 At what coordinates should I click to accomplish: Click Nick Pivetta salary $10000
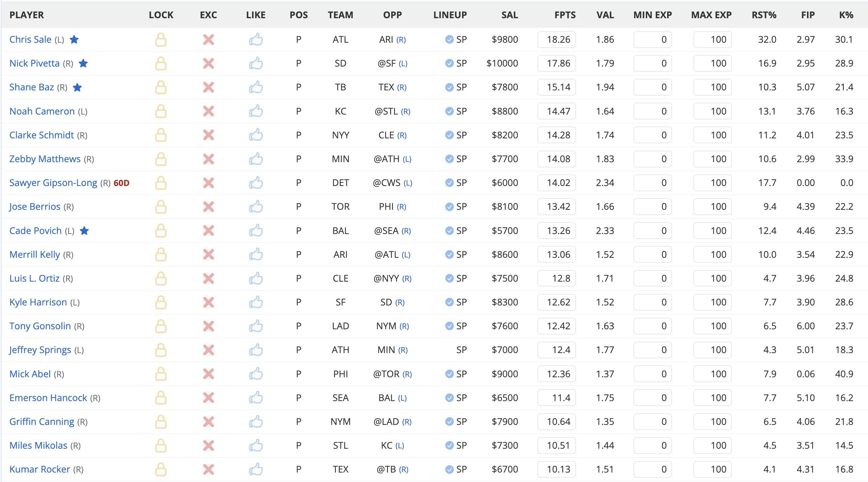[x=502, y=63]
